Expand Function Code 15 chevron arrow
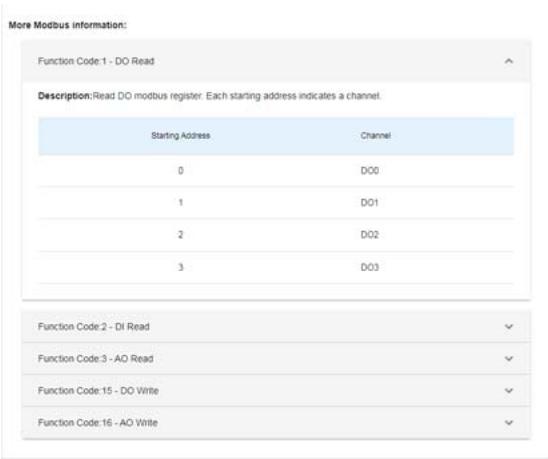 509,390
